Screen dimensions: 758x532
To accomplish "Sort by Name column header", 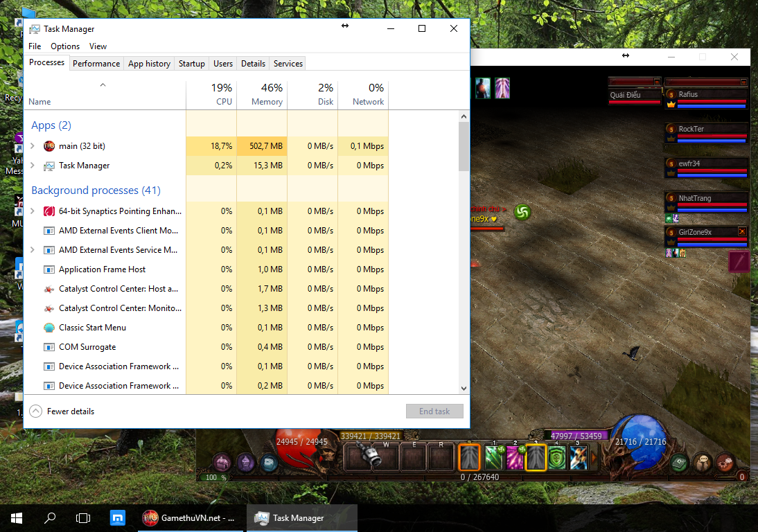I will [105, 95].
